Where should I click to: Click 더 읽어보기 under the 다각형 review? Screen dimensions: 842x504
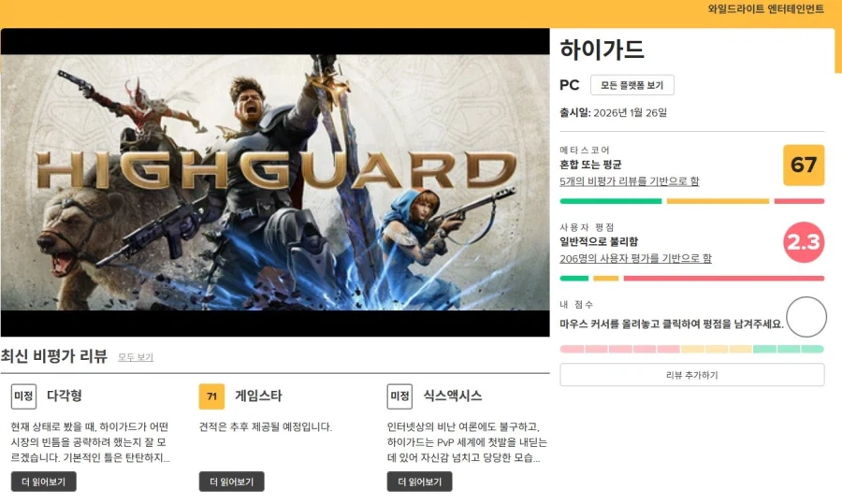43,482
